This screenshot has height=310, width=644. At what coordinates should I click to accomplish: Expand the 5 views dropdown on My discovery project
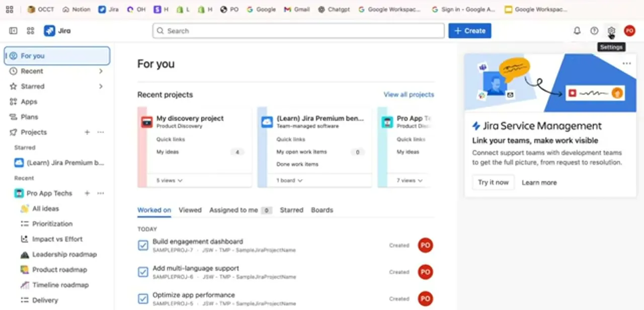click(x=169, y=180)
